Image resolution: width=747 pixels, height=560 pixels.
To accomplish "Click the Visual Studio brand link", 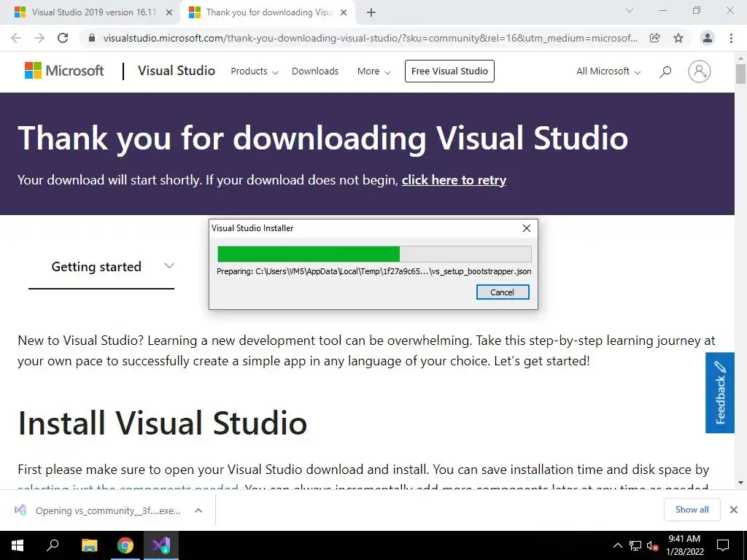I will pyautogui.click(x=177, y=71).
